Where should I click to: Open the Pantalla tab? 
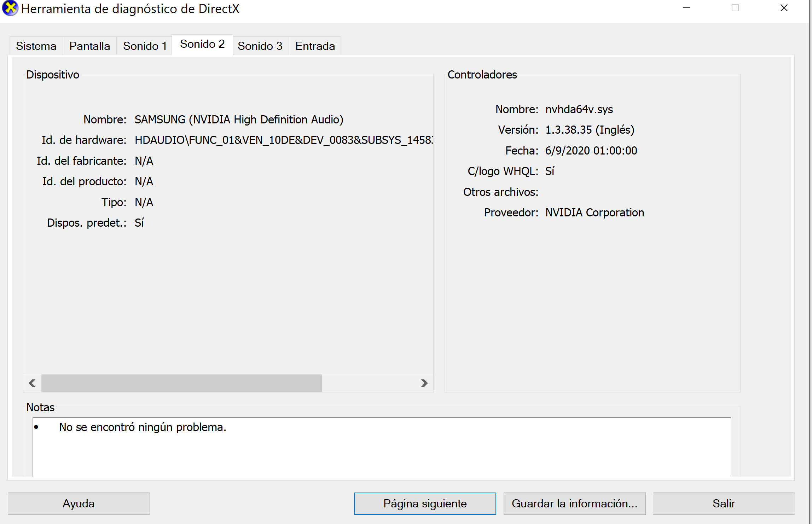point(89,46)
